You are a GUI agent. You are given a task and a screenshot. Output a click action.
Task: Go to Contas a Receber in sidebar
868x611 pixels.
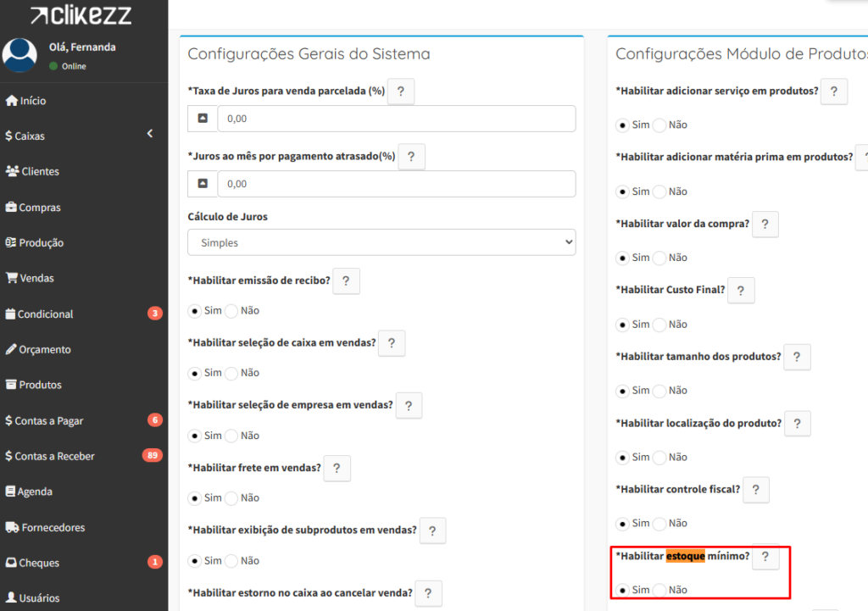pyautogui.click(x=54, y=456)
